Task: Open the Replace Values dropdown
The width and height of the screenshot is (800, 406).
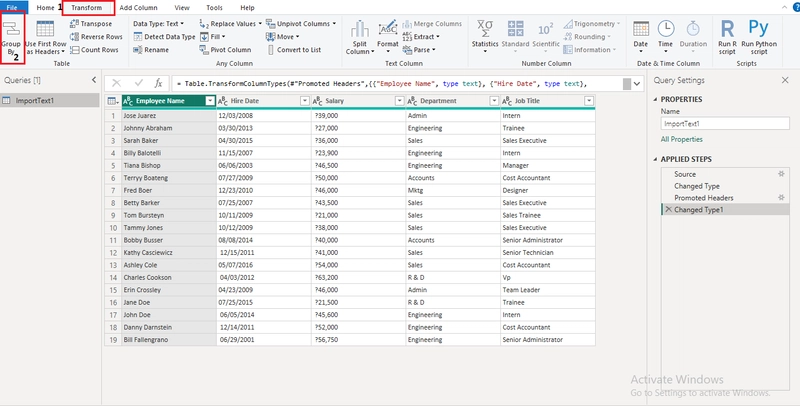Action: click(x=231, y=23)
